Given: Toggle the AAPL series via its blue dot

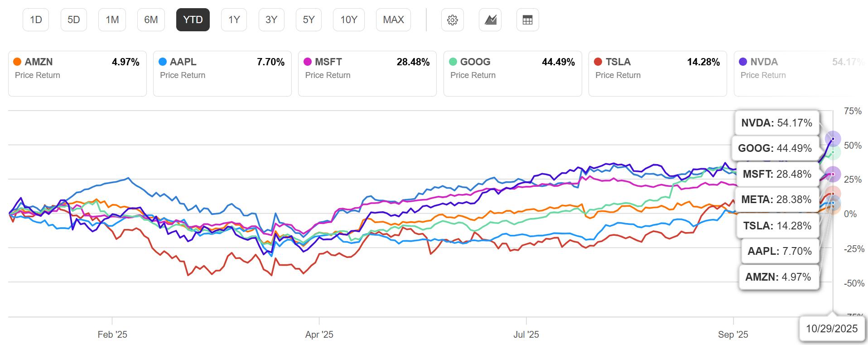Looking at the screenshot, I should (163, 61).
